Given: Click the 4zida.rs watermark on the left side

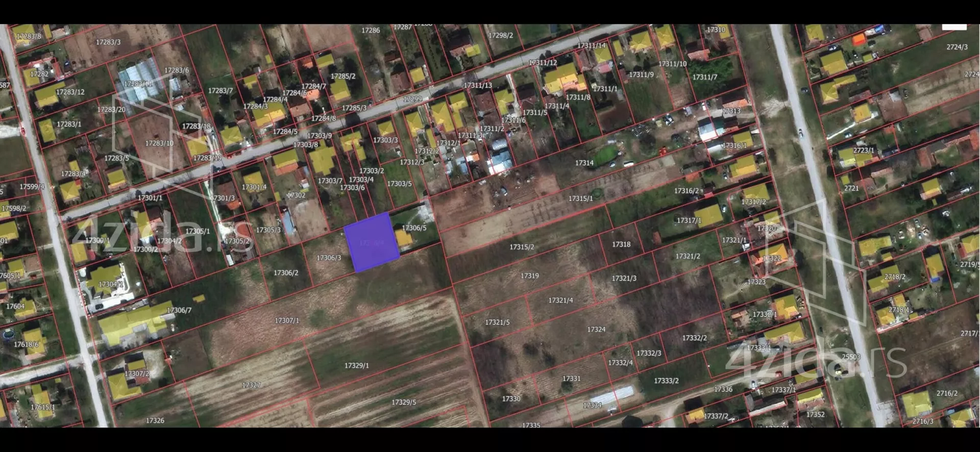Looking at the screenshot, I should (162, 236).
